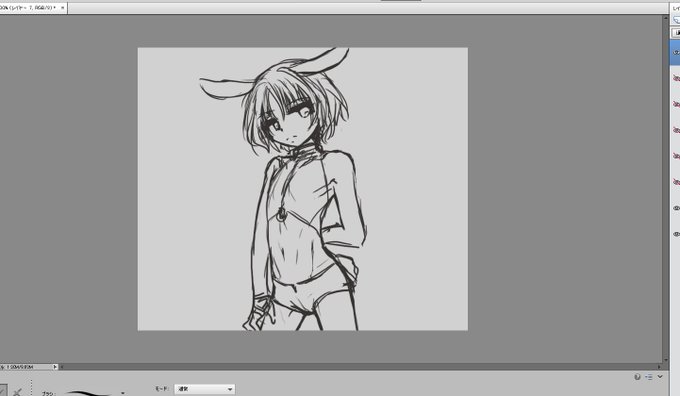Click the horizontal scrollbar right arrow

coord(659,367)
